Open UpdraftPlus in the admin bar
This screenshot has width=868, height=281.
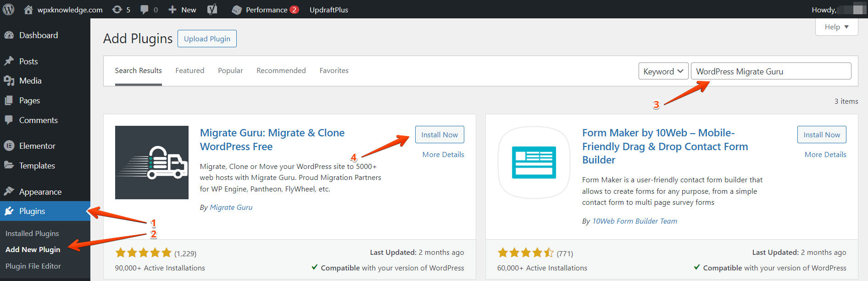pos(329,10)
